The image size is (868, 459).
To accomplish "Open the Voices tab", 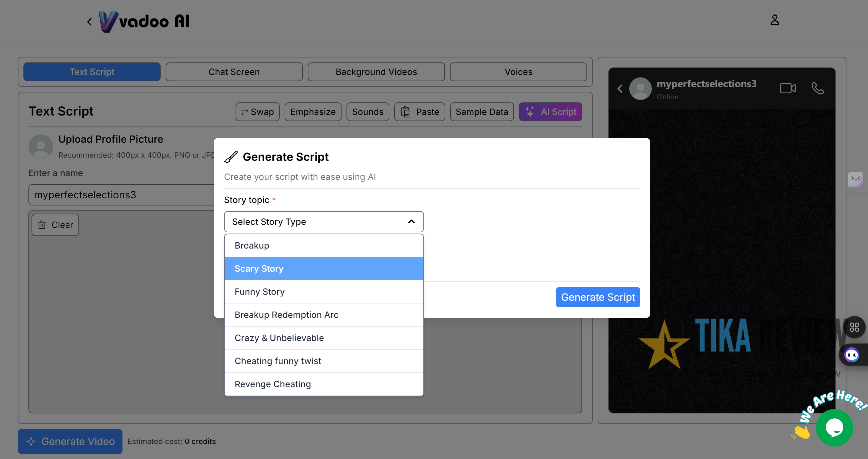I will click(x=518, y=72).
